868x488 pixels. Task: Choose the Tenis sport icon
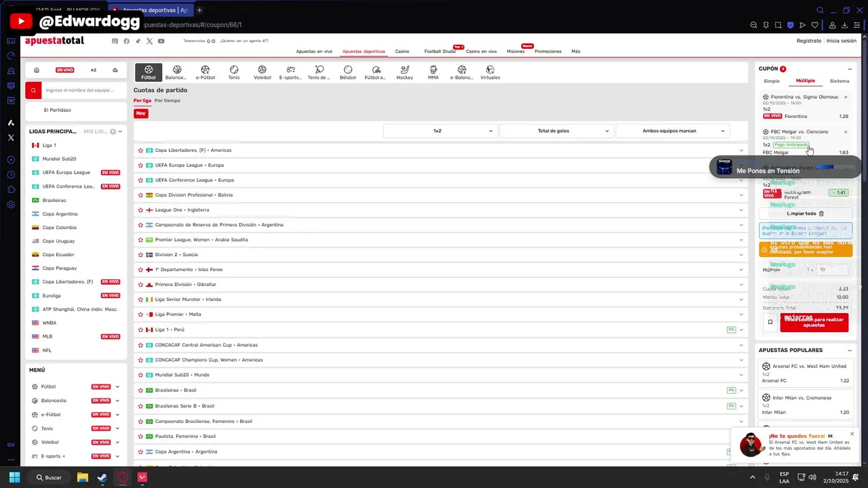point(234,73)
